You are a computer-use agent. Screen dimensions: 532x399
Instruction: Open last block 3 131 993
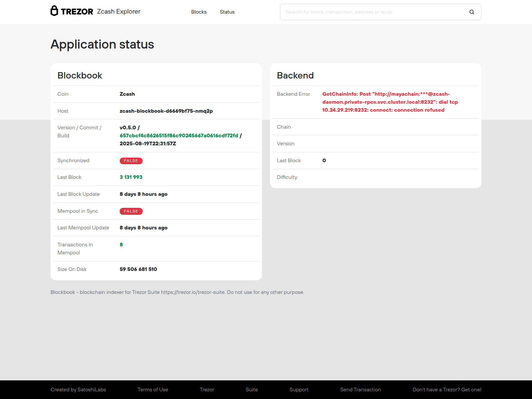[x=131, y=177]
